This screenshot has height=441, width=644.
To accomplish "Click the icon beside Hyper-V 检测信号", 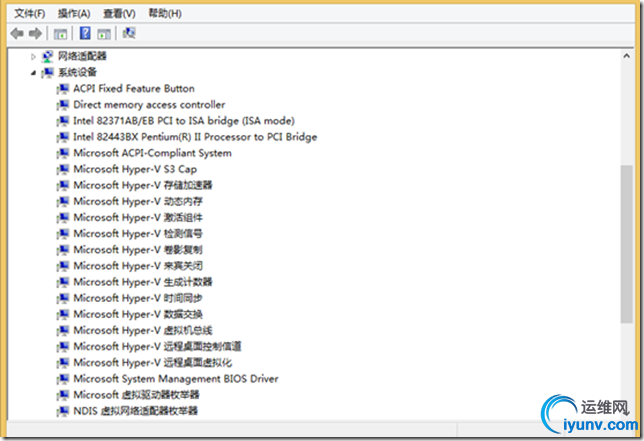I will [x=63, y=234].
